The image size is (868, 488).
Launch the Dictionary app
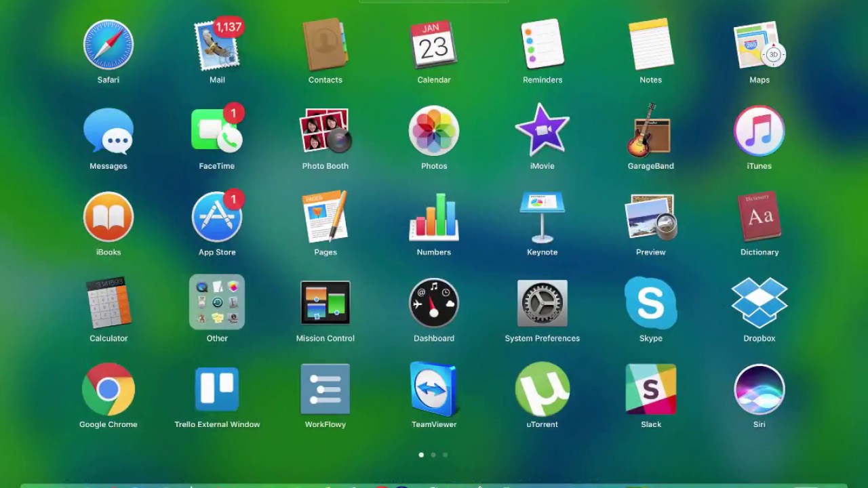point(759,217)
